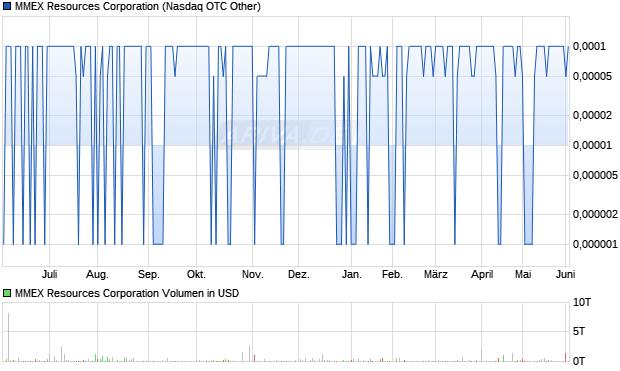
Task: Click the Mai month label
Action: point(523,274)
